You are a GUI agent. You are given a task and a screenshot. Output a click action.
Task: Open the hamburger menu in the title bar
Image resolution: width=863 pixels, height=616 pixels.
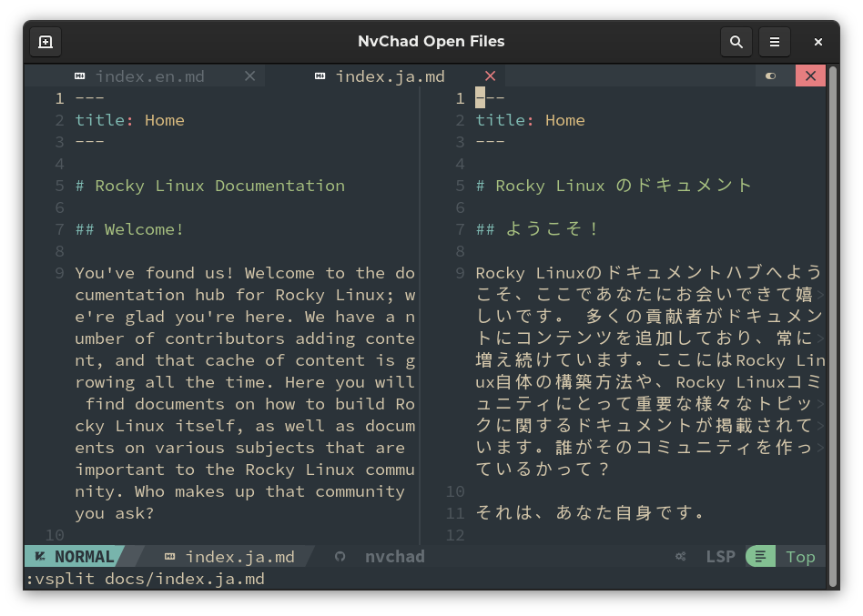(775, 42)
